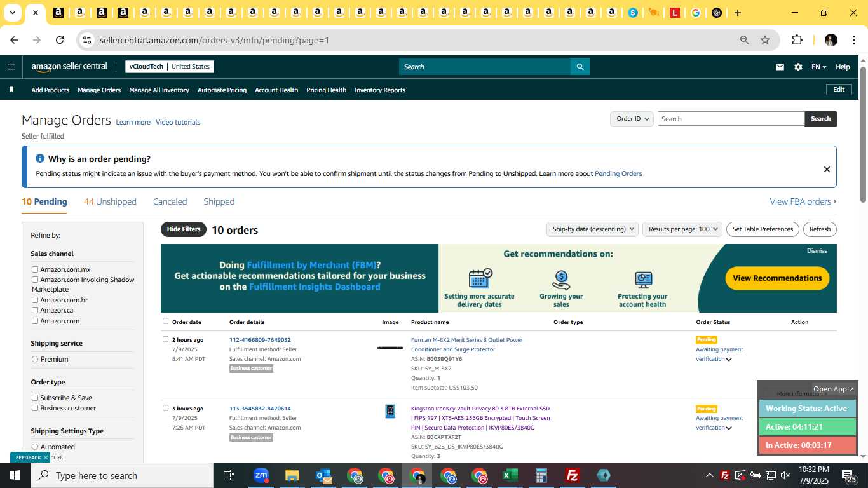Viewport: 868px width, 488px height.
Task: Reload the page with browser refresh icon
Action: (x=60, y=40)
